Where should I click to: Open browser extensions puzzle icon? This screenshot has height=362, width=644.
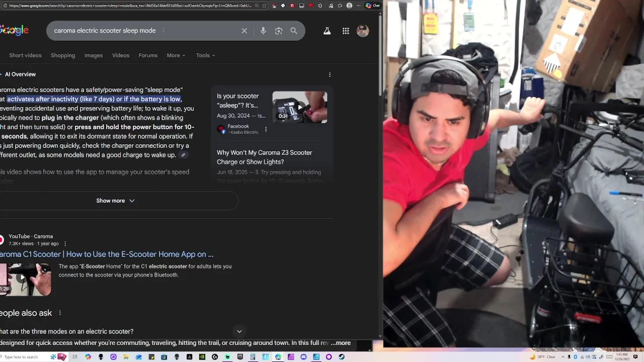coord(320,6)
